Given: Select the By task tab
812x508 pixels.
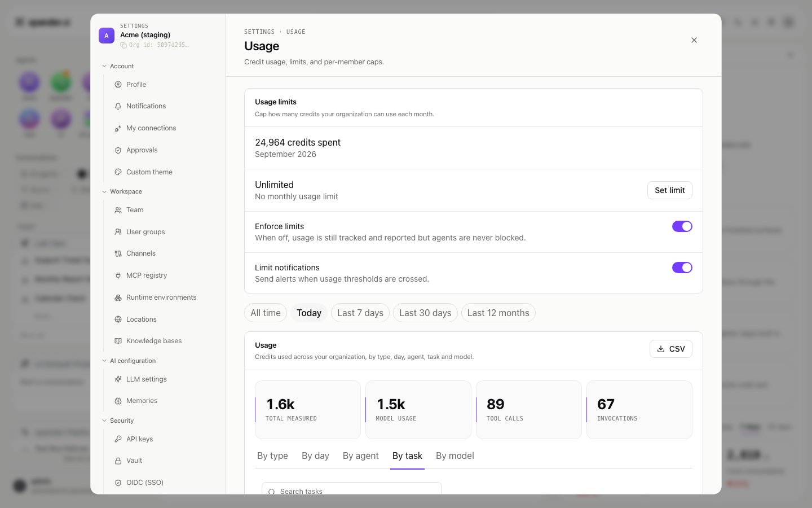Looking at the screenshot, I should 407,456.
